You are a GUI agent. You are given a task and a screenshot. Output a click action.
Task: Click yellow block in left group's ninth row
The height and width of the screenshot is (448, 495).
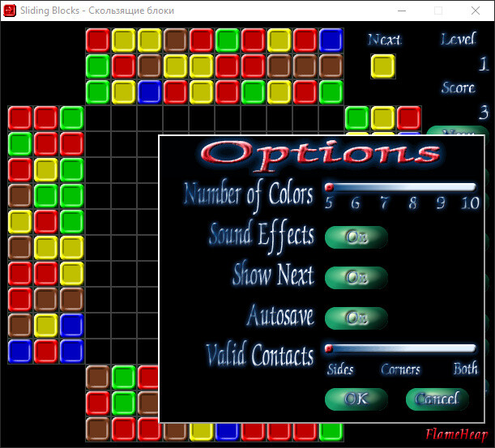click(x=46, y=326)
